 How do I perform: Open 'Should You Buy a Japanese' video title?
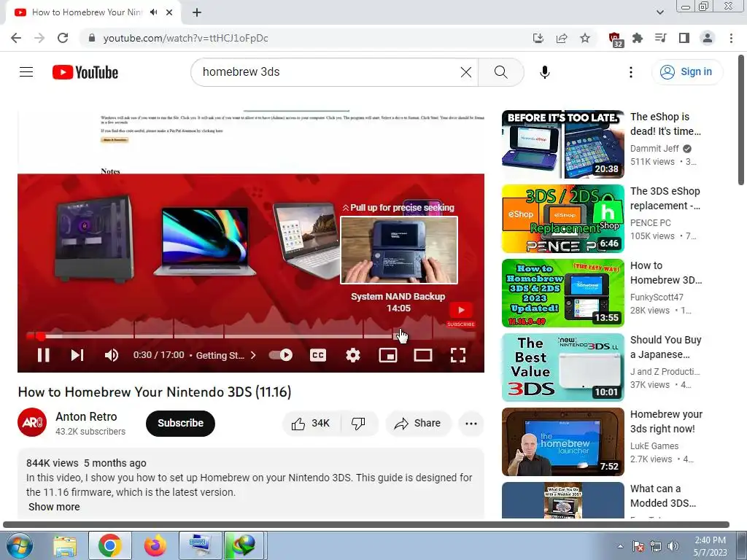(665, 347)
